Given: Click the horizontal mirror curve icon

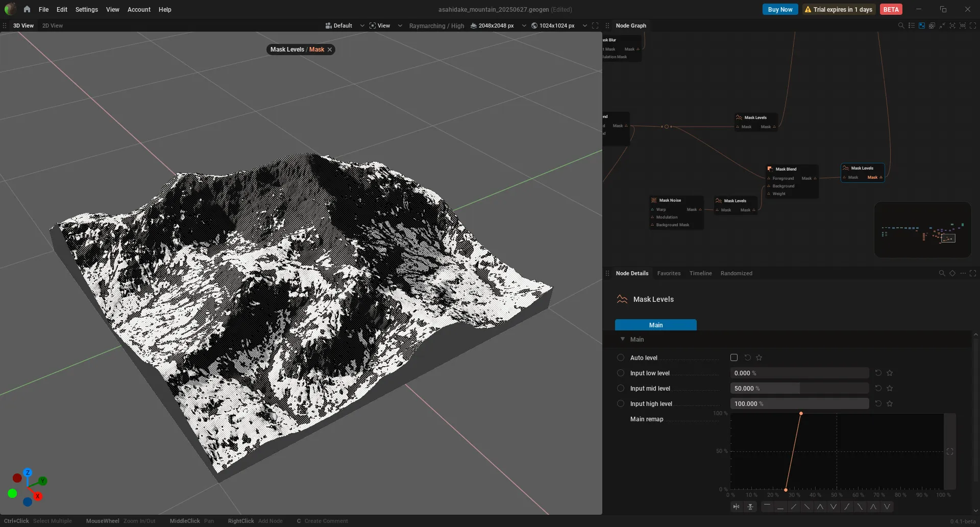Looking at the screenshot, I should click(736, 507).
